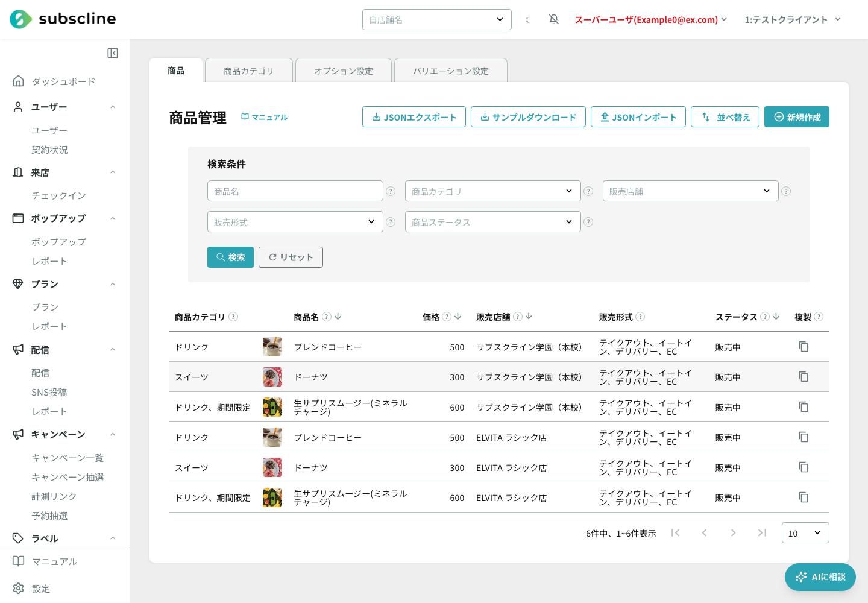The height and width of the screenshot is (603, 868).
Task: Go to next page arrow
Action: tap(733, 532)
